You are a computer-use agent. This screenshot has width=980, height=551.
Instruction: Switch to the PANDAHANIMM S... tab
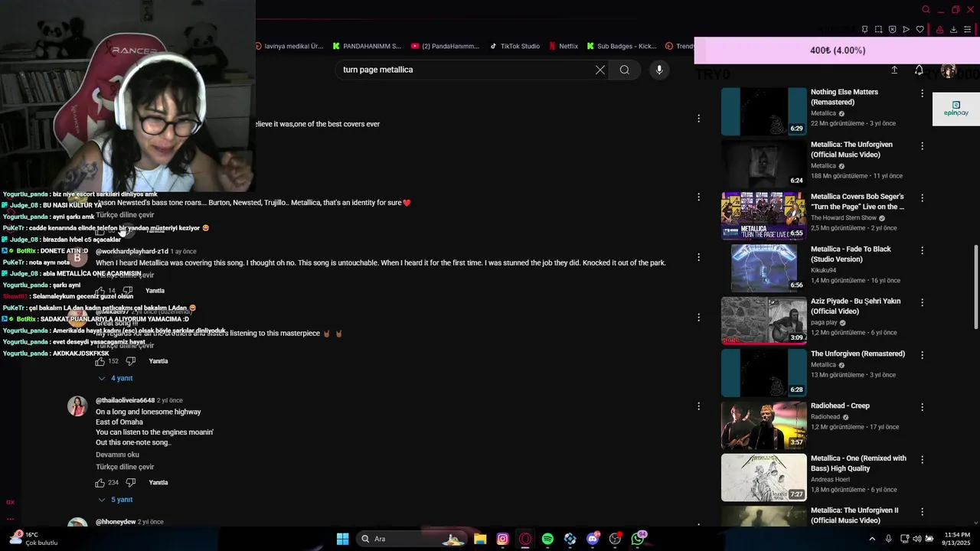coord(367,46)
